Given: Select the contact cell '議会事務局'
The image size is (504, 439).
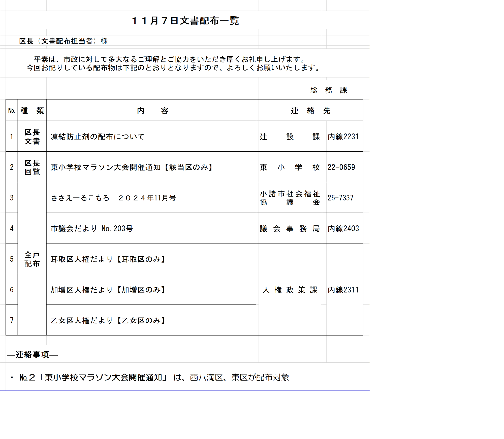Looking at the screenshot, I should coord(290,228).
